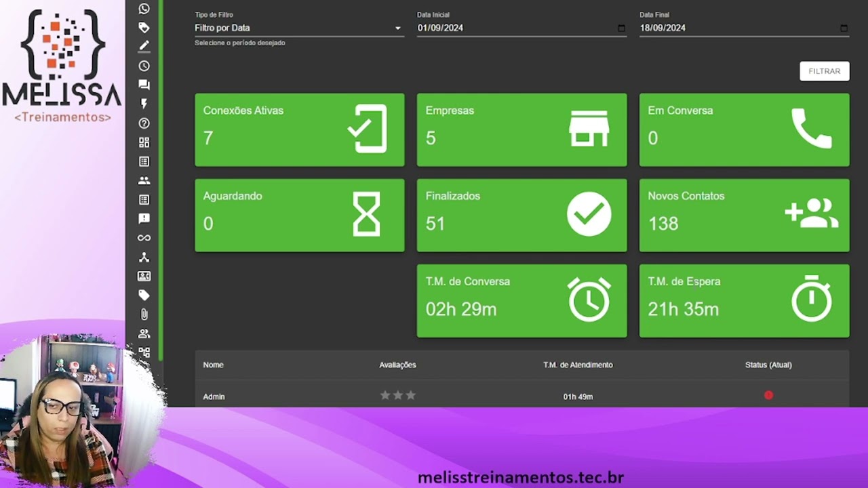Viewport: 868px width, 488px height.
Task: Click calendar icon in Data Final field
Action: click(844, 28)
